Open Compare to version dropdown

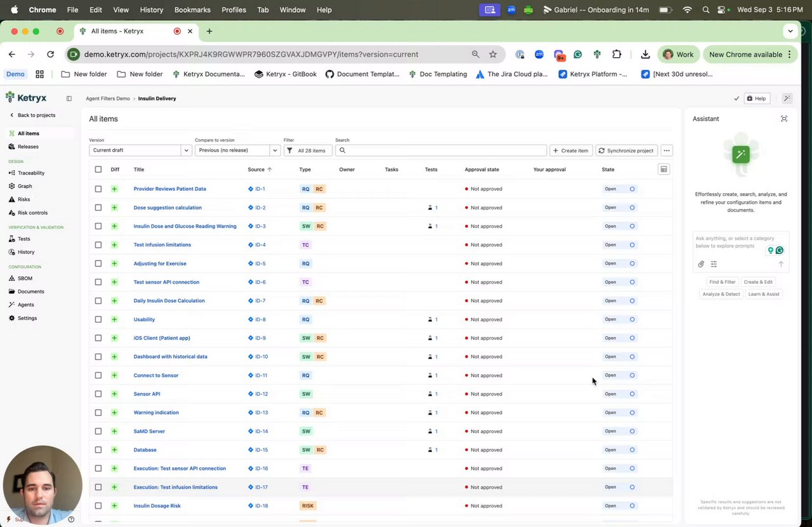[x=237, y=150]
